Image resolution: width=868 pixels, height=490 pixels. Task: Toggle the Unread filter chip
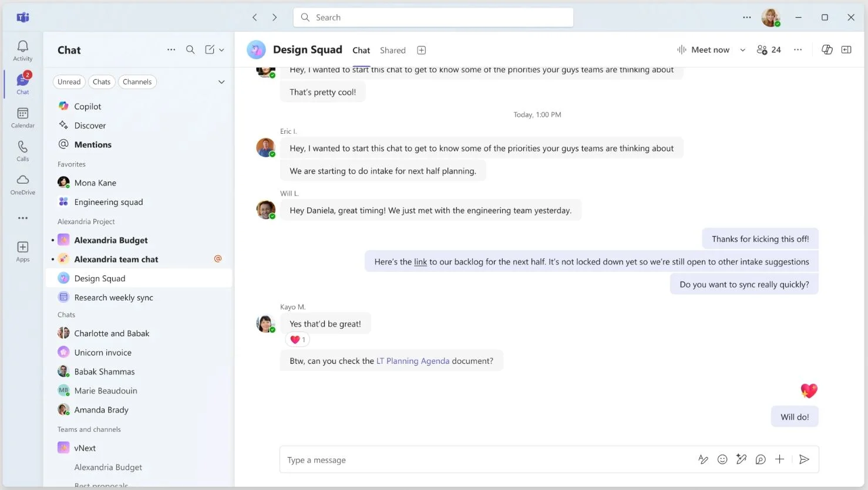pyautogui.click(x=69, y=82)
